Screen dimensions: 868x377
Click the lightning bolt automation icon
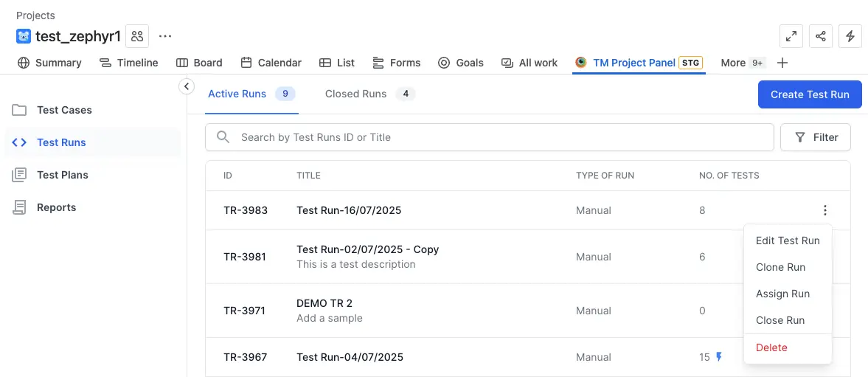(850, 36)
